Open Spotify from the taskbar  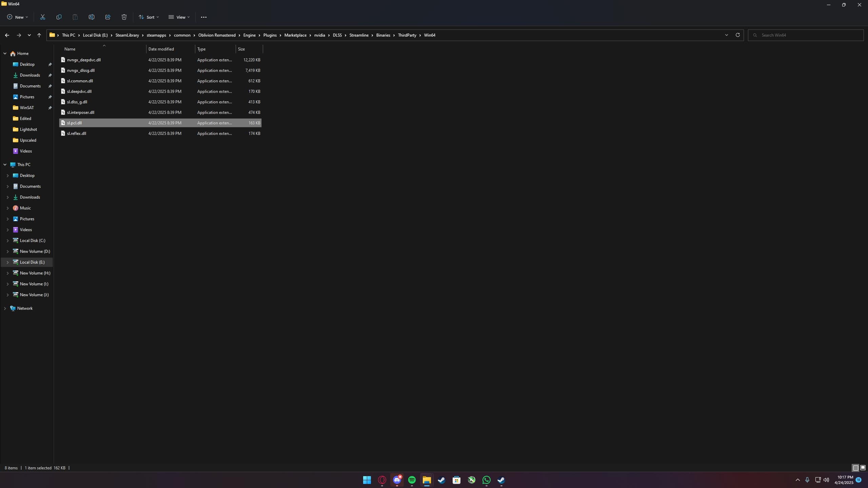coord(412,480)
